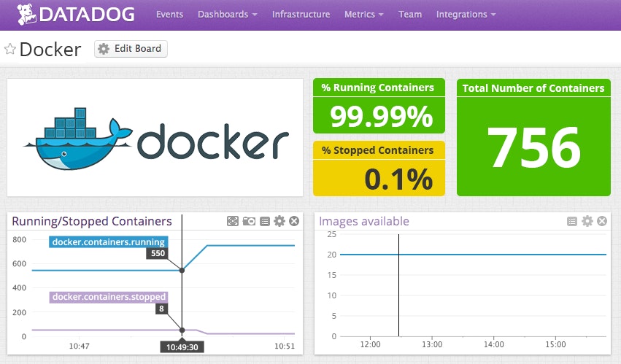
Task: Take snapshot of Running/Stopped Containers graph
Action: click(249, 221)
